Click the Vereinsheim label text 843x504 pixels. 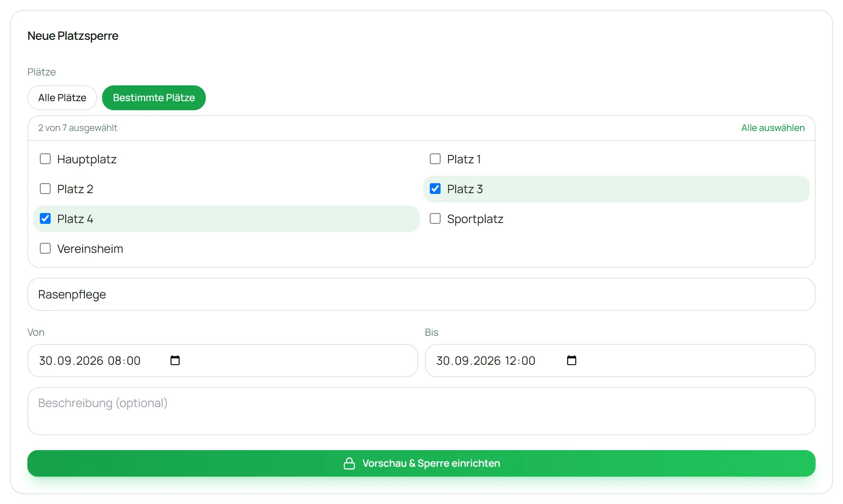click(x=90, y=249)
